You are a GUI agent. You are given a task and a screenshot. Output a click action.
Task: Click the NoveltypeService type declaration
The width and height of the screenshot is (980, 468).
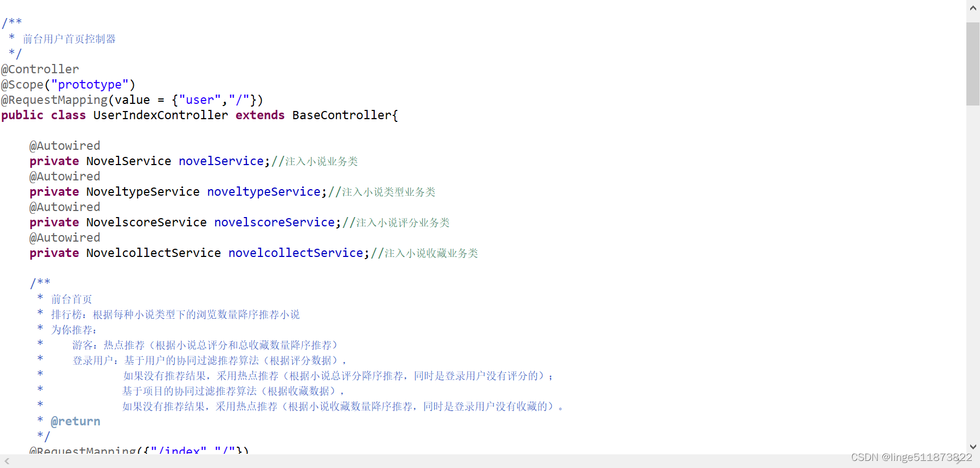click(x=143, y=192)
